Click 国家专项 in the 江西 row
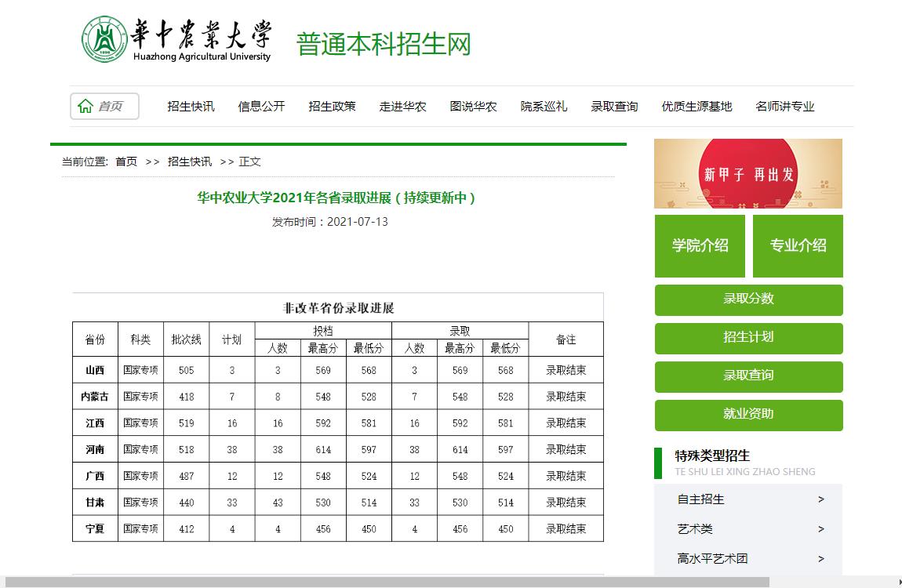902x588 pixels. (x=140, y=423)
